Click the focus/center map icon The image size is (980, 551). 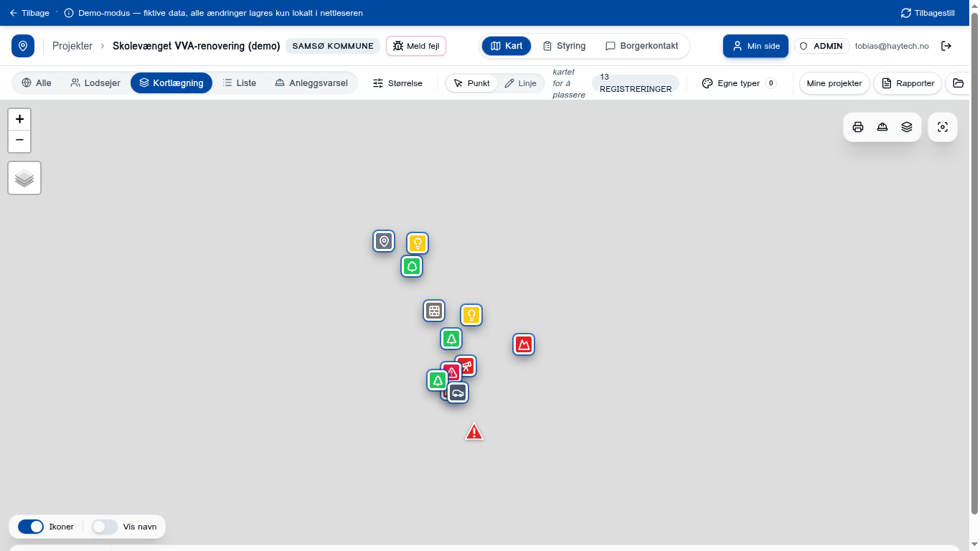pyautogui.click(x=943, y=127)
